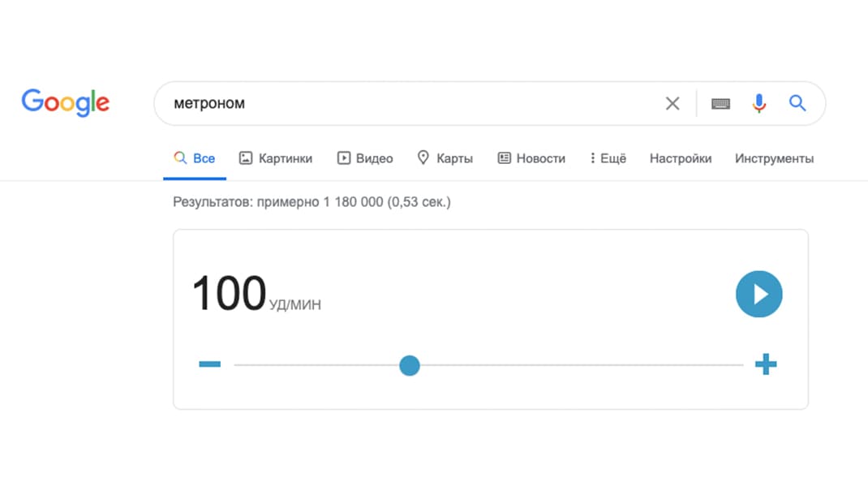Click inside the search input field
This screenshot has width=868, height=487.
[406, 103]
